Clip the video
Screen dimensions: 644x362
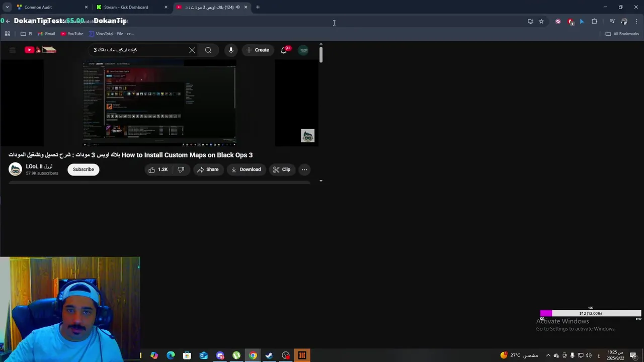click(282, 169)
